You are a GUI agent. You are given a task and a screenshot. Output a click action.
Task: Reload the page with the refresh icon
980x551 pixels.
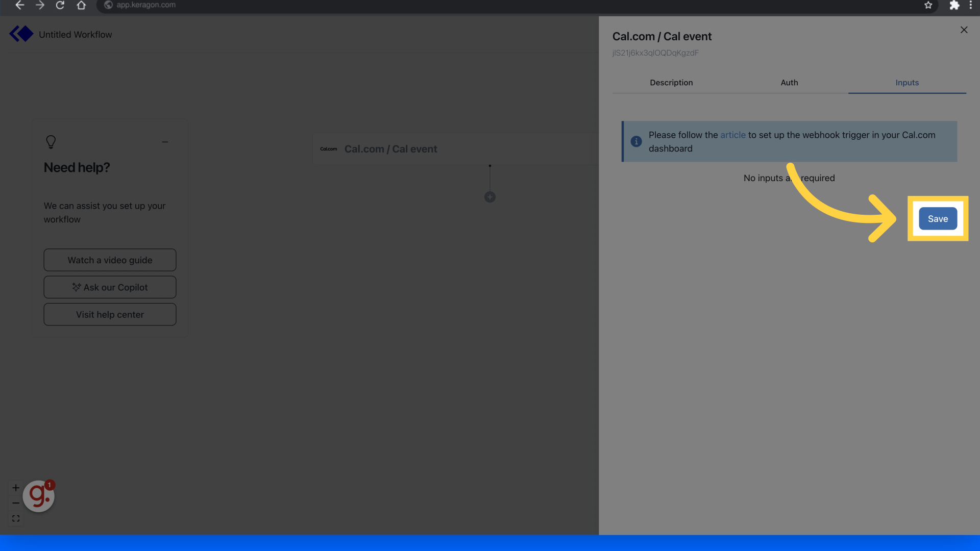[x=60, y=5]
